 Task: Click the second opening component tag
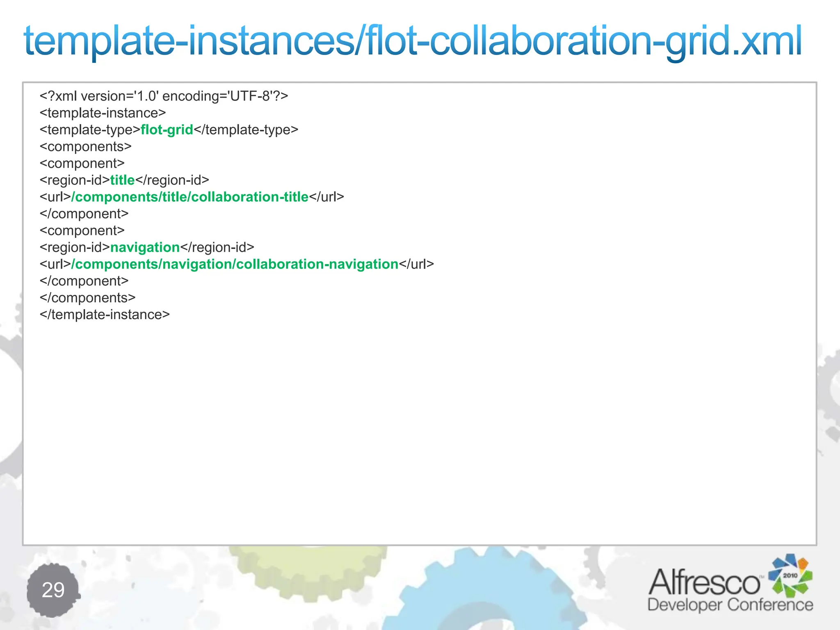pyautogui.click(x=82, y=231)
